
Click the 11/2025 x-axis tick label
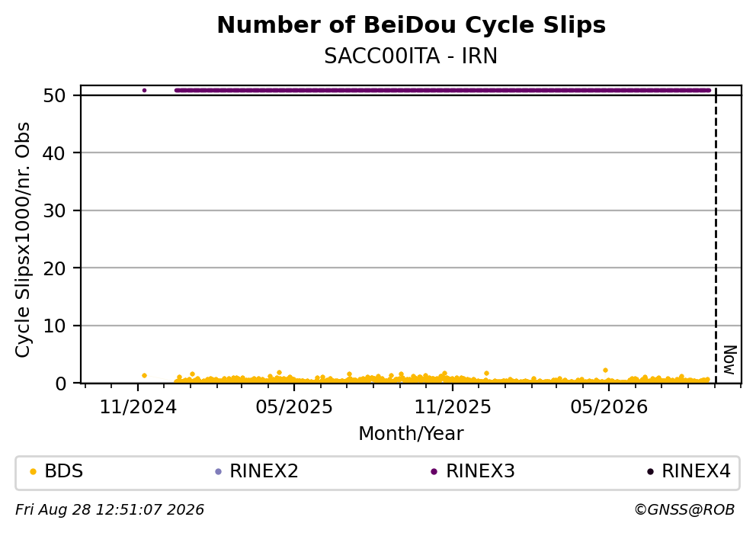[453, 407]
